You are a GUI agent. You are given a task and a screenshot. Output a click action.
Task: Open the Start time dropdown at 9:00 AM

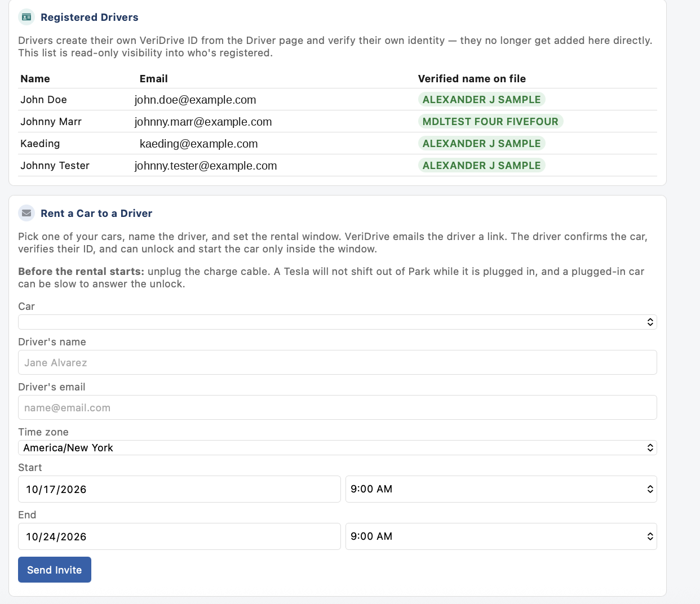tap(501, 489)
